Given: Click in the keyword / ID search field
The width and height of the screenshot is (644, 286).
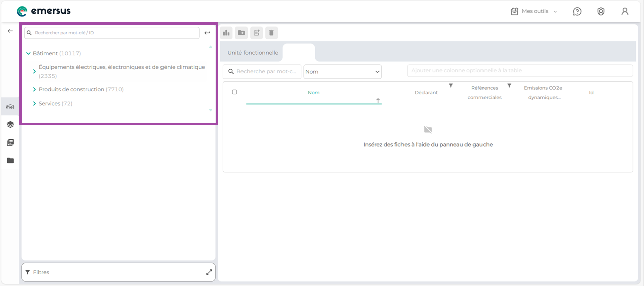Looking at the screenshot, I should click(112, 33).
